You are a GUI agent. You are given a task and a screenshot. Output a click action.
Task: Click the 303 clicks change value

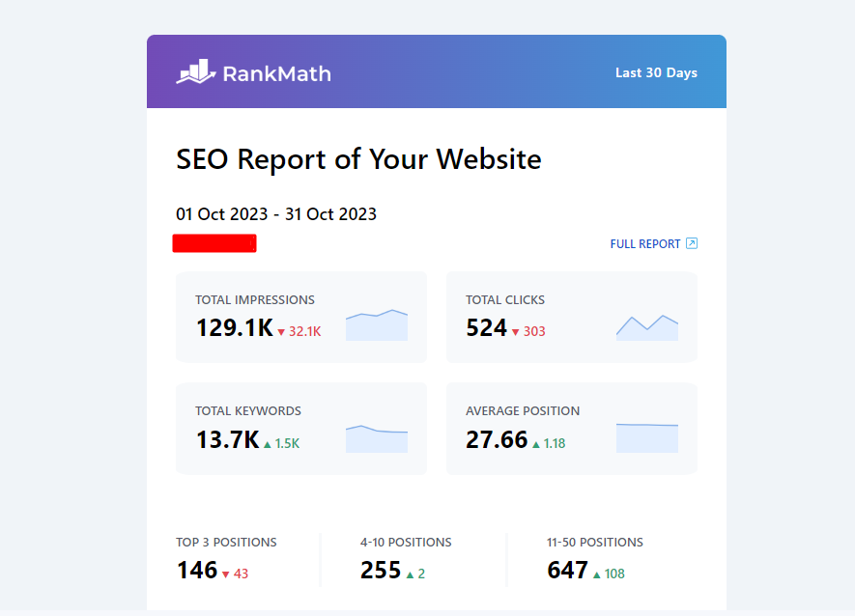pyautogui.click(x=534, y=331)
